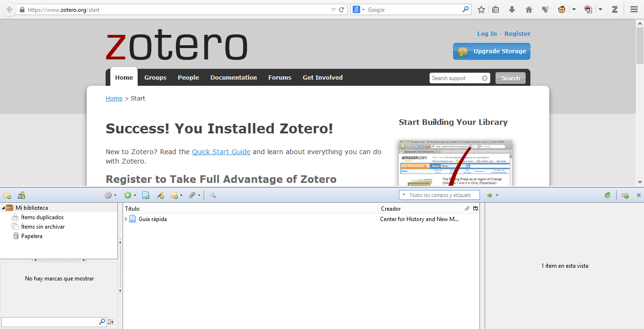Screen dimensions: 644x329
Task: Attach a file using the paperclip icon
Action: pos(191,195)
